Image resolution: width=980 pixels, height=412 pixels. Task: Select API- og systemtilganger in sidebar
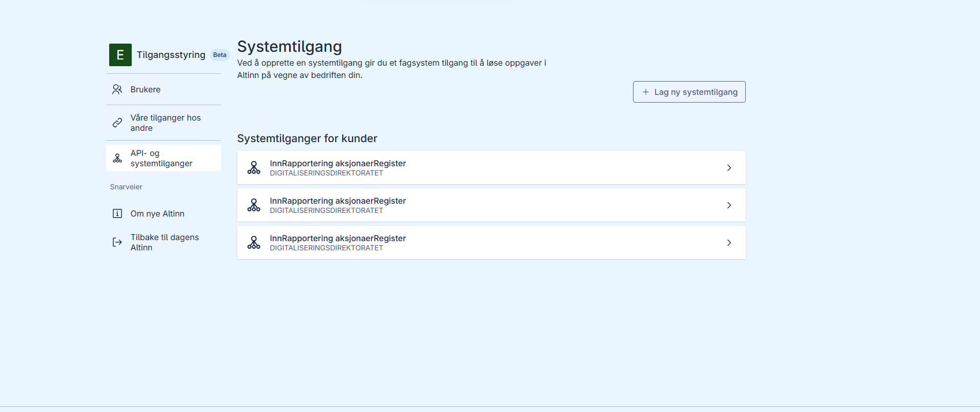pos(161,158)
